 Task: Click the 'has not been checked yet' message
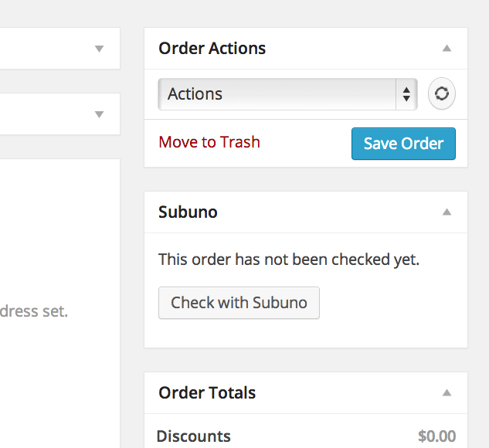click(289, 260)
